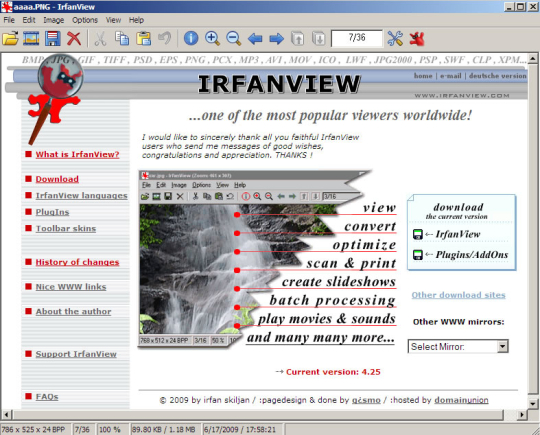This screenshot has width=540, height=435.
Task: Click '100 %' zoom status text
Action: (110, 429)
